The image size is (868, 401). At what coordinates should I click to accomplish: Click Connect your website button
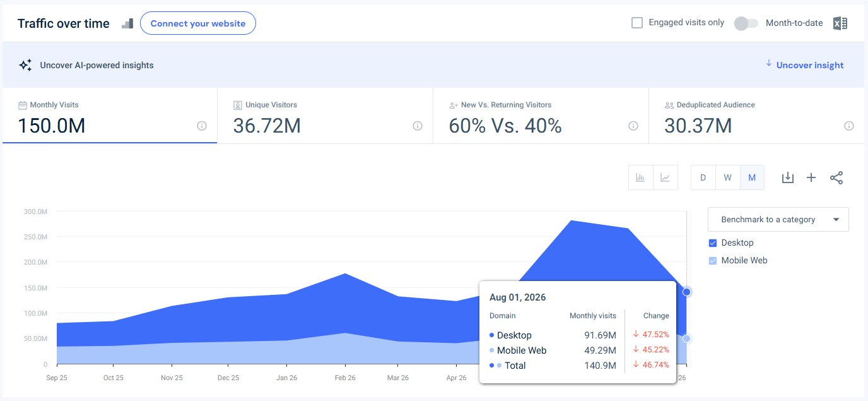point(198,23)
